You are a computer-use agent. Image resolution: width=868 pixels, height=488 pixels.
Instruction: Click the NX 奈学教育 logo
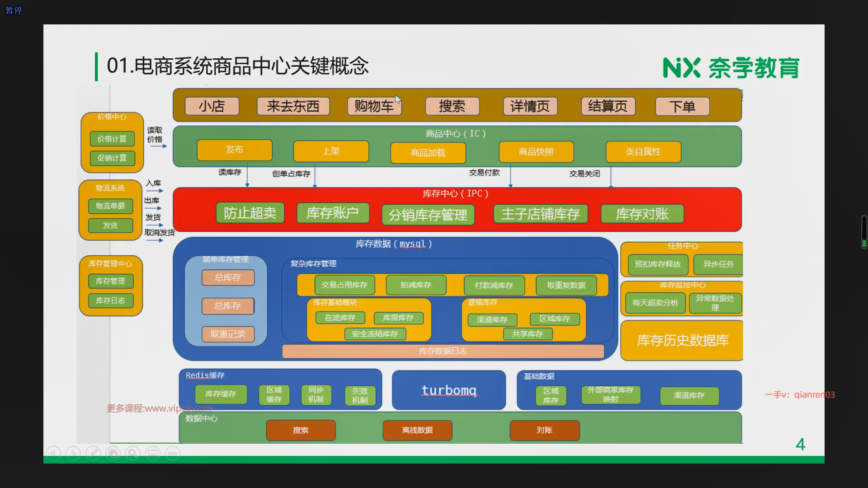tap(731, 68)
